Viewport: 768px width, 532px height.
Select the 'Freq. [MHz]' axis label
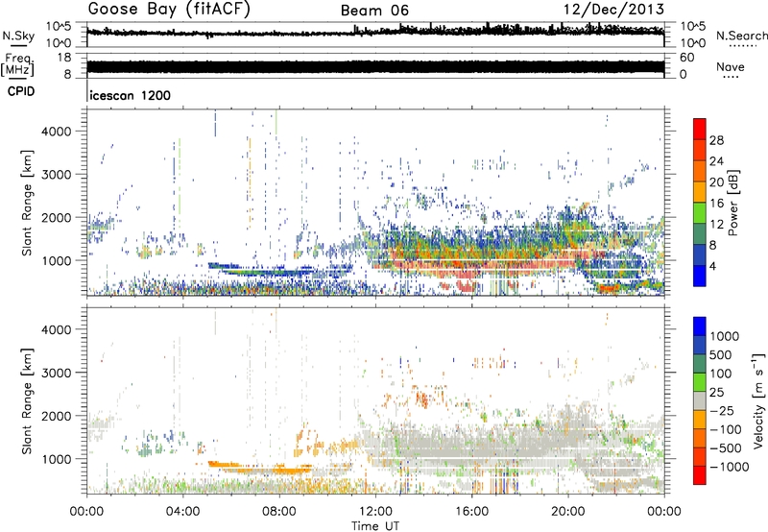(x=17, y=65)
